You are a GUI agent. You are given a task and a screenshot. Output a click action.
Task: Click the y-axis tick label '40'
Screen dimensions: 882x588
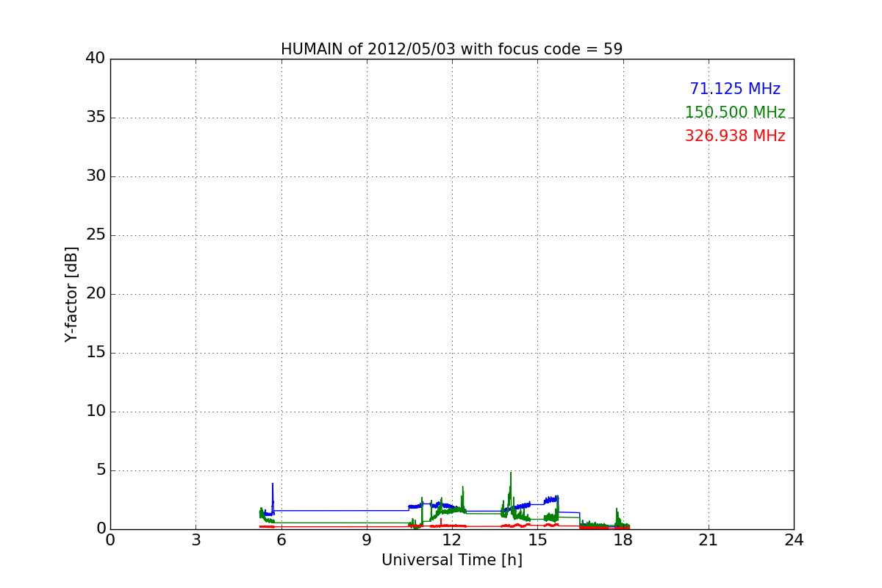coord(96,59)
